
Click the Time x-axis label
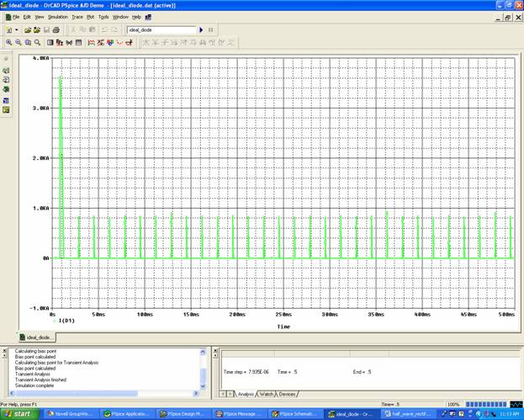tap(283, 327)
